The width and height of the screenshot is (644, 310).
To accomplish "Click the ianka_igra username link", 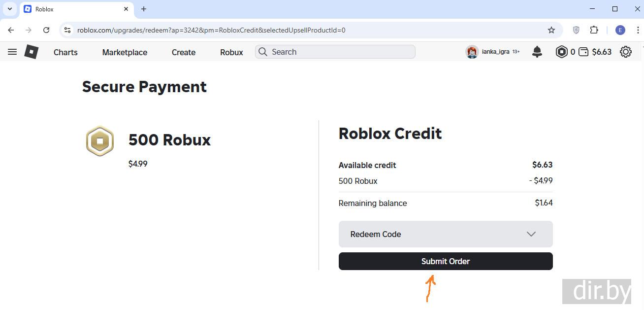I will click(496, 52).
